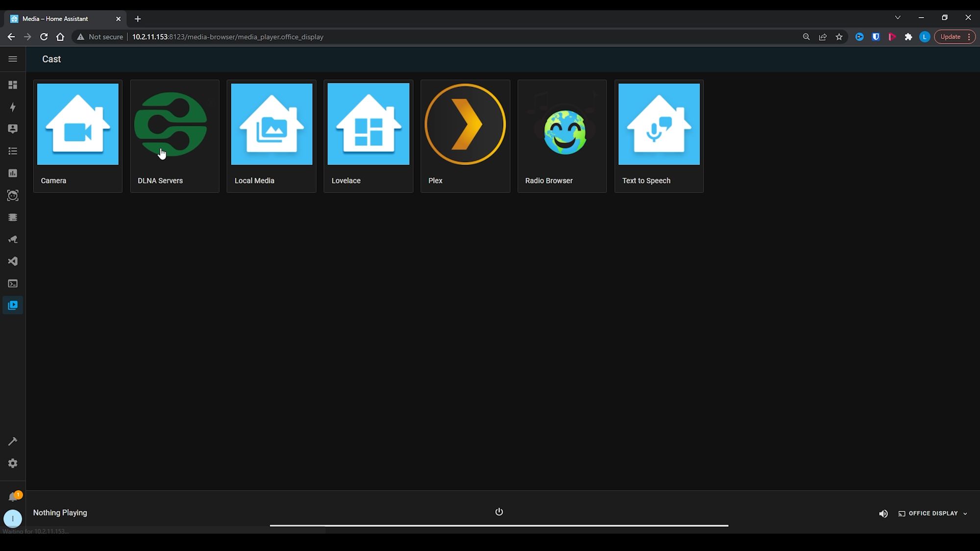Click the Nothing Playing label
980x551 pixels.
tap(60, 513)
